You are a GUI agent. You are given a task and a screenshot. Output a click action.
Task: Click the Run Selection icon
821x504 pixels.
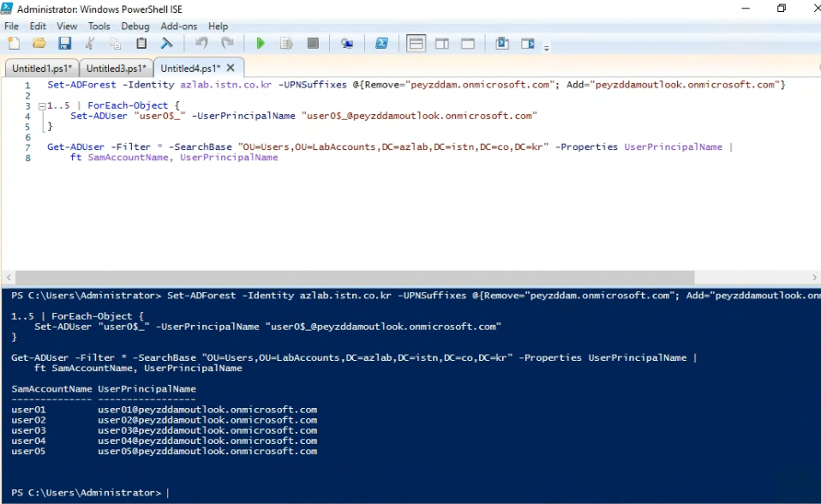286,44
